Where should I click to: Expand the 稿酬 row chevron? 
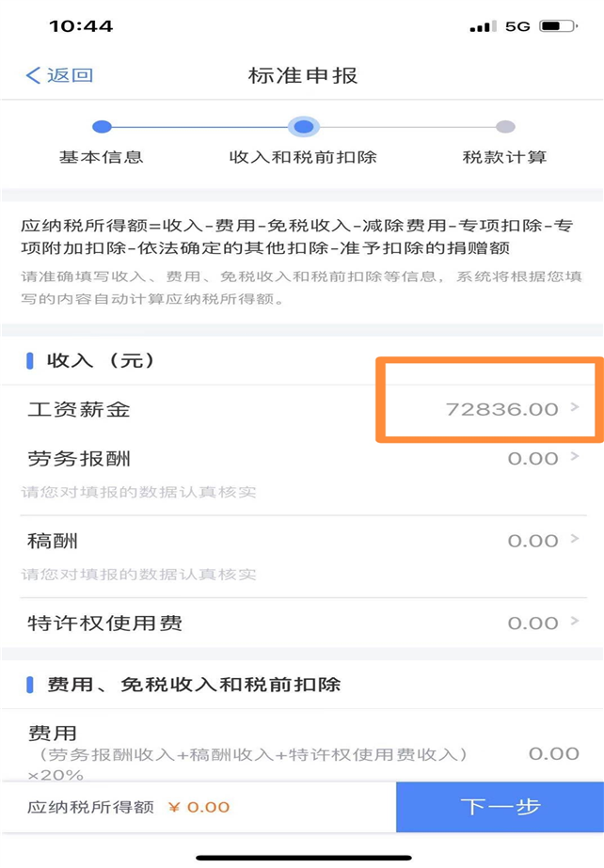click(575, 539)
